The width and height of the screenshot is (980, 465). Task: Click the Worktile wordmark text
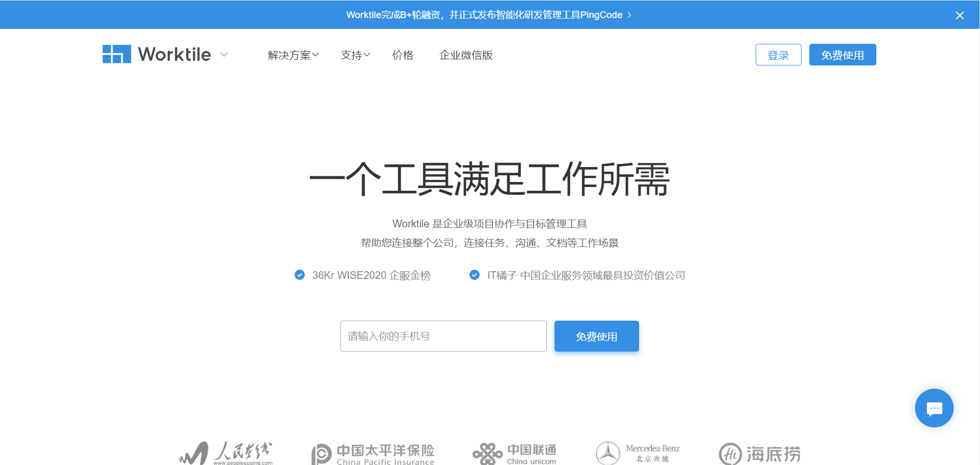click(x=174, y=54)
